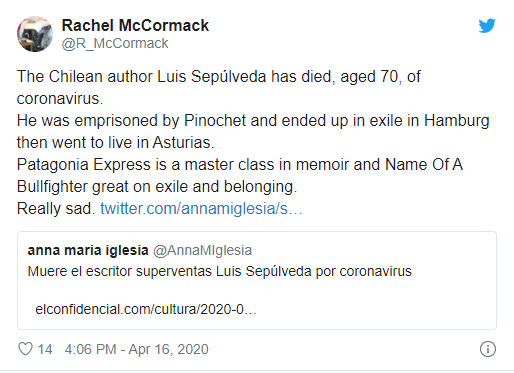The height and width of the screenshot is (373, 514).
Task: Click the tweet text mentioning Luis Sepúlveda
Action: tap(219, 77)
